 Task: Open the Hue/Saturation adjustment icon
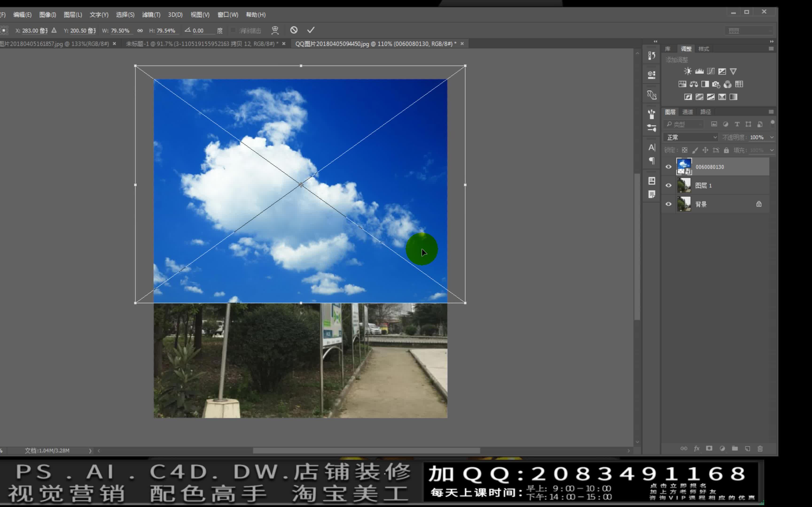tap(683, 84)
